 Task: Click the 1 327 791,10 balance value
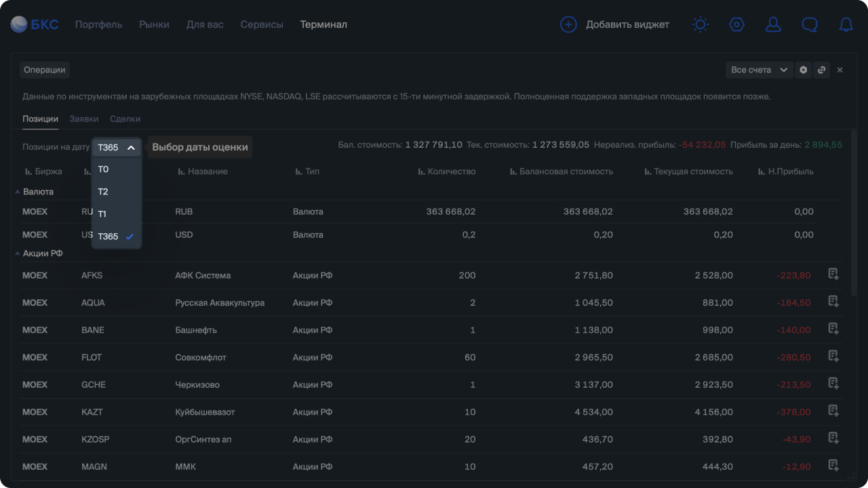coord(434,145)
